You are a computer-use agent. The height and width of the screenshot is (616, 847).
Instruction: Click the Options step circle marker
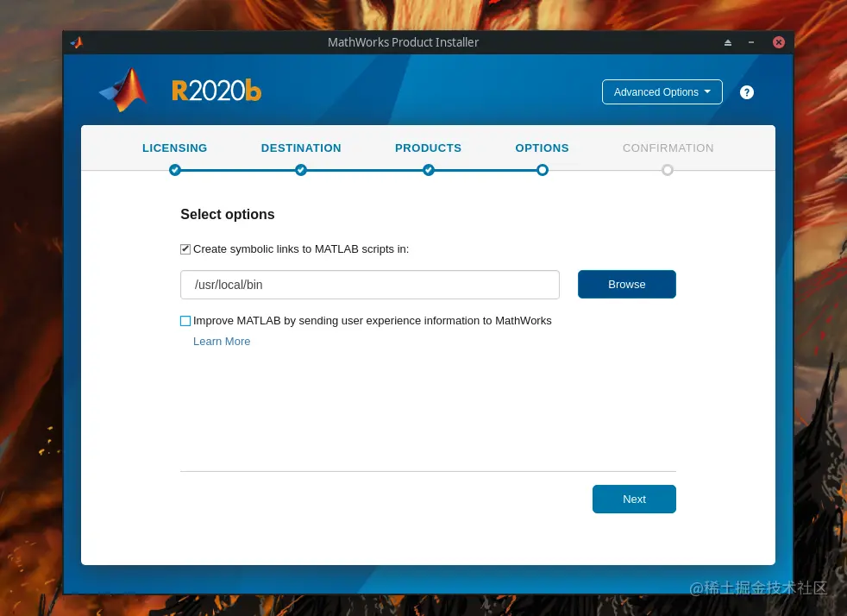coord(543,170)
